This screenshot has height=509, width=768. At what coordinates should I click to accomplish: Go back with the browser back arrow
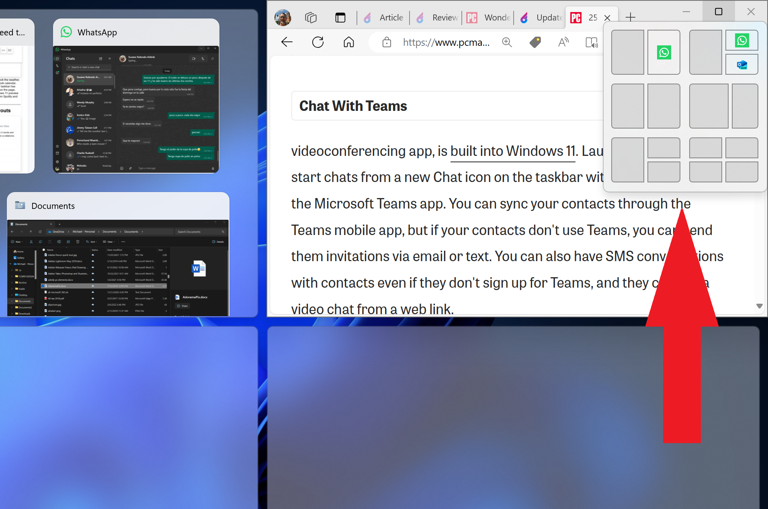(287, 43)
